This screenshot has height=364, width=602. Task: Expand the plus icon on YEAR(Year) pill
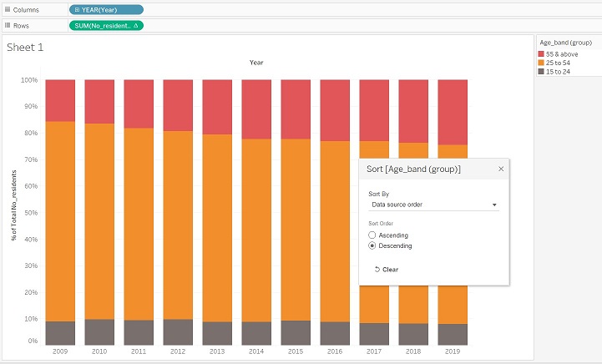coord(77,9)
